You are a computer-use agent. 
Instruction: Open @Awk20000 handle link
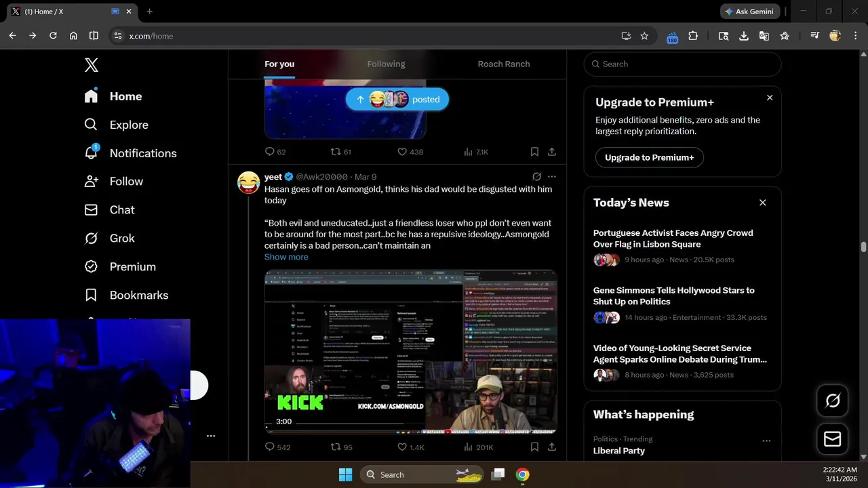click(x=321, y=177)
